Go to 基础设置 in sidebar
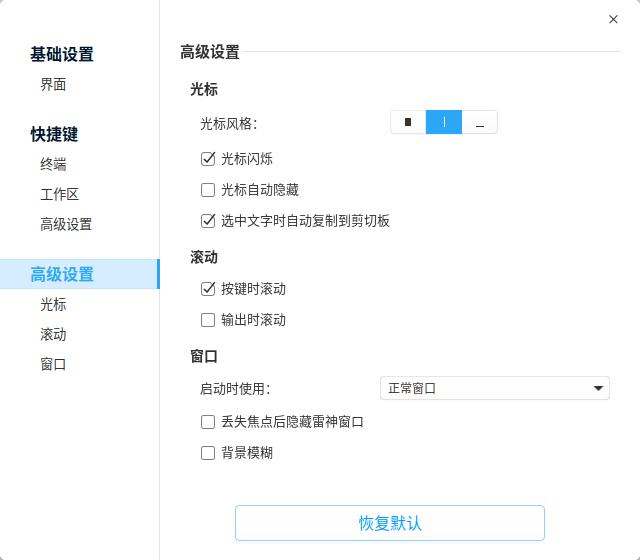 [x=62, y=54]
